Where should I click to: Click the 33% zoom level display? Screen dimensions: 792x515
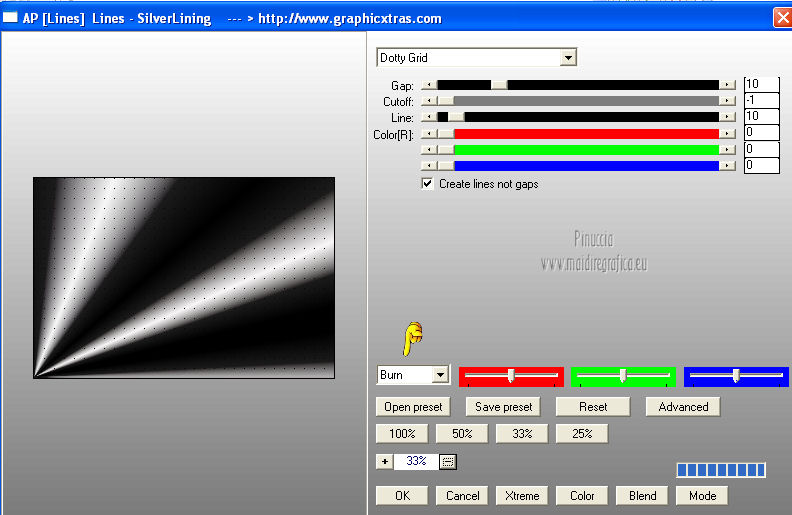point(416,461)
